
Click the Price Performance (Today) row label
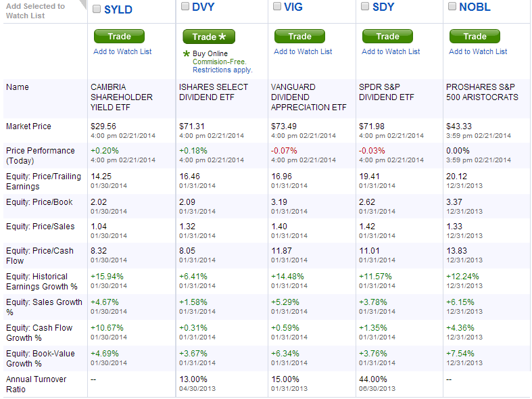[41, 156]
